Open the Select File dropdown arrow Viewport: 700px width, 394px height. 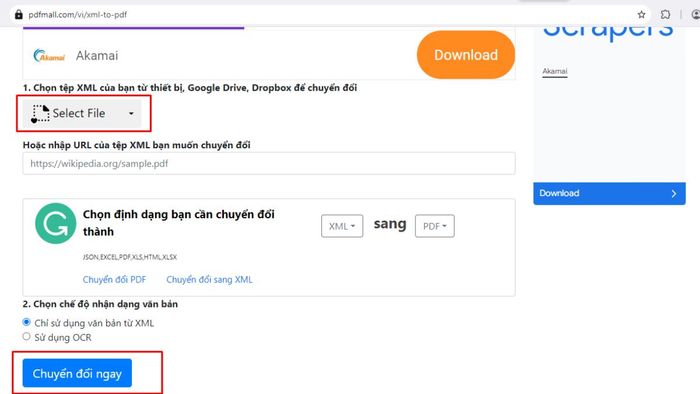(131, 114)
